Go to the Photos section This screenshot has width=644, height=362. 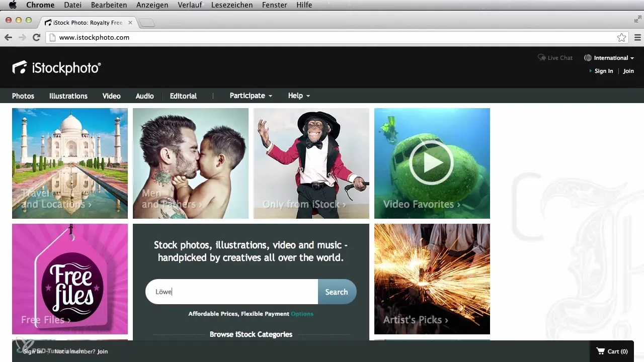pos(23,96)
